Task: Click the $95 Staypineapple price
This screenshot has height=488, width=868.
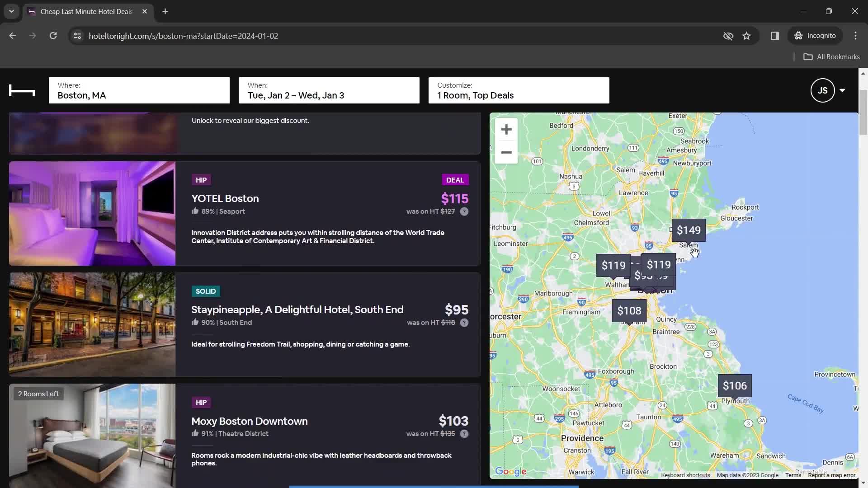Action: pyautogui.click(x=457, y=310)
